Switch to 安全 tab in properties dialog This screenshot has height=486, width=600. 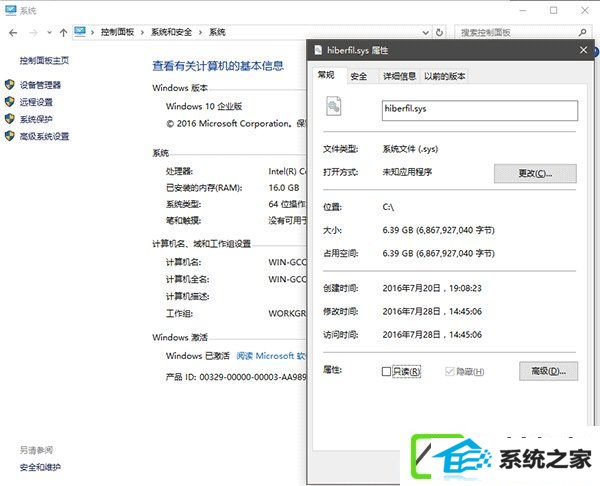[x=359, y=77]
